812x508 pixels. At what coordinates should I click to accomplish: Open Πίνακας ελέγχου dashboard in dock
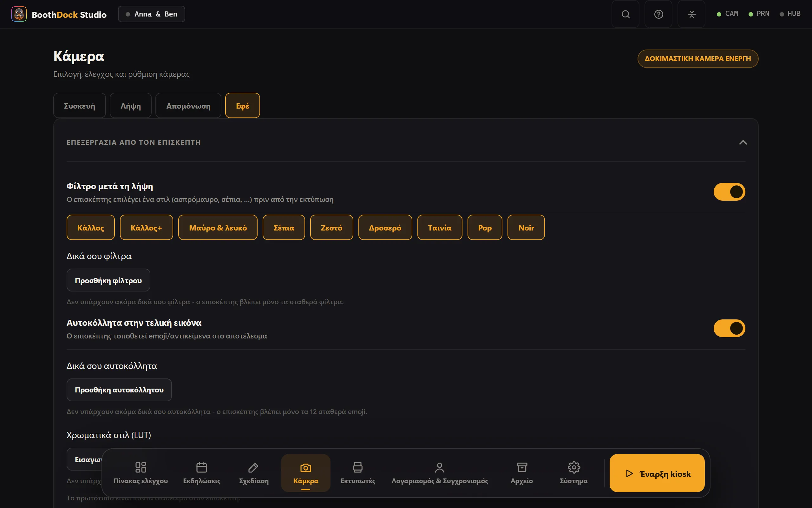[141, 473]
